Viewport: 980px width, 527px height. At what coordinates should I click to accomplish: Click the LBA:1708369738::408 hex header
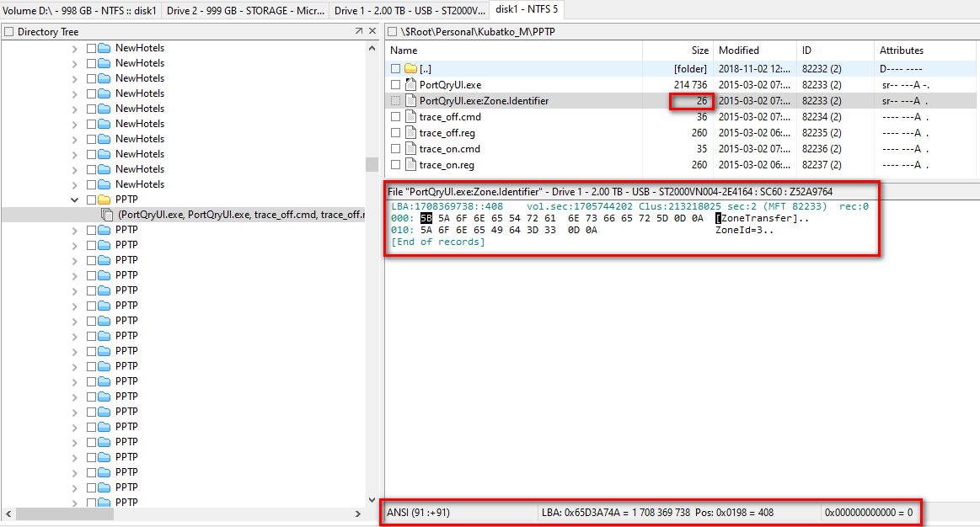coord(447,207)
